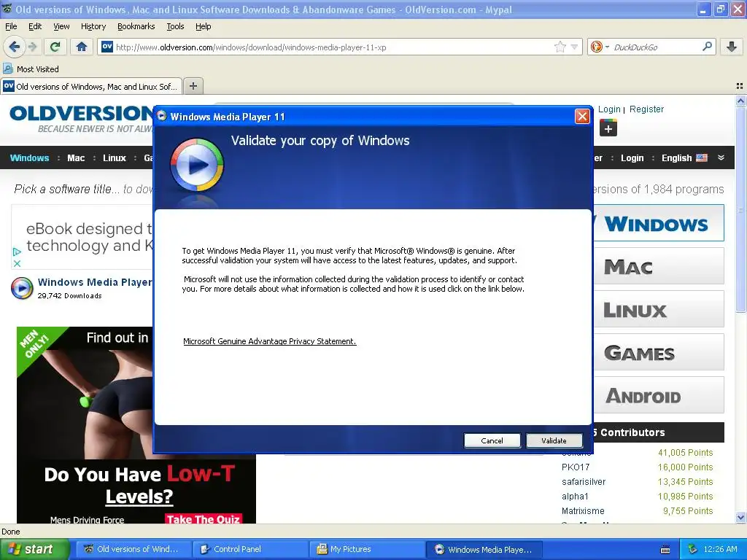This screenshot has width=747, height=560.
Task: Close the Windows Media Player 11 dialog
Action: 582,116
